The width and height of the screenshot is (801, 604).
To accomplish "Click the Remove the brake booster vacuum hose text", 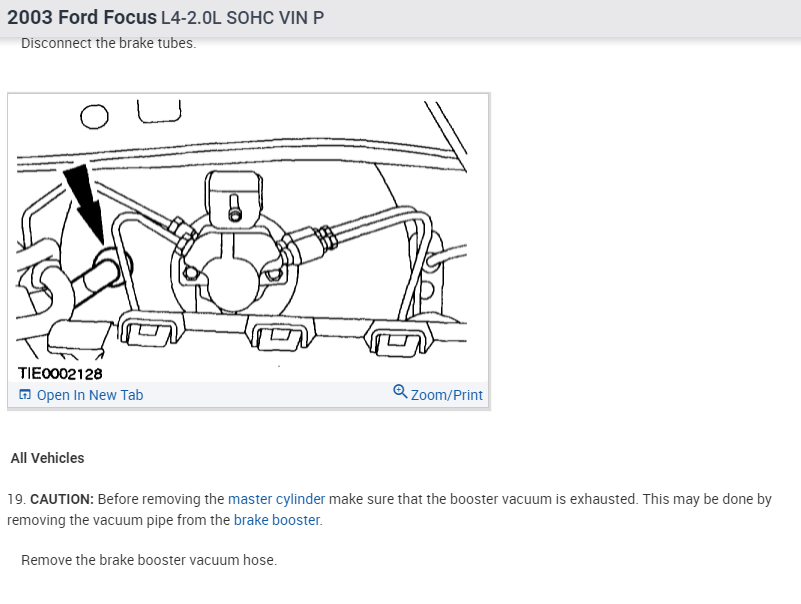I will [x=148, y=560].
